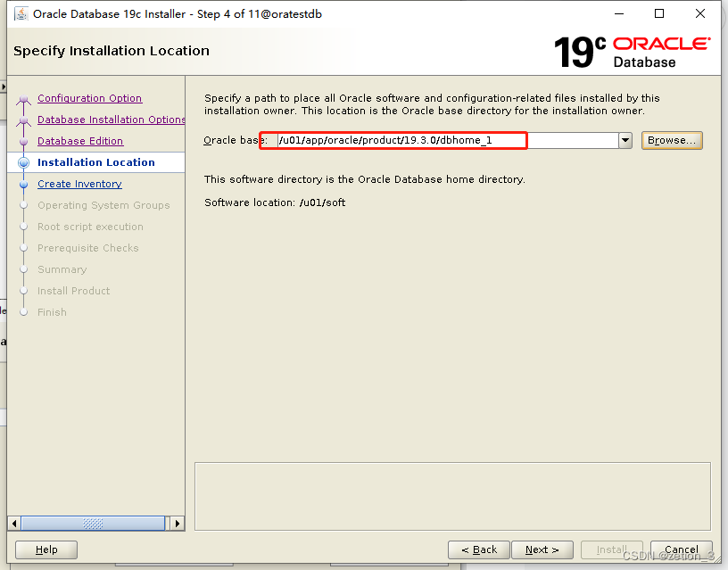
Task: Click the Installation Location active step marker
Action: [x=24, y=162]
